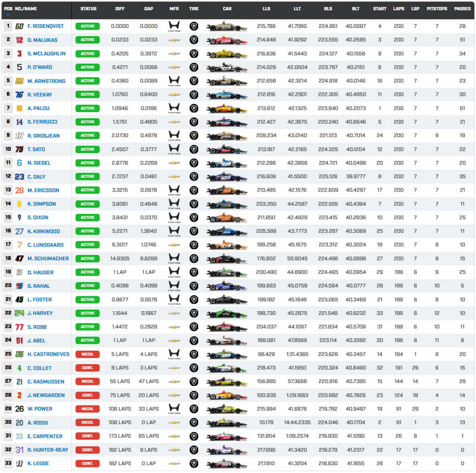Open driver F. Rosenqvist's profile link
The image size is (476, 473).
click(x=46, y=26)
